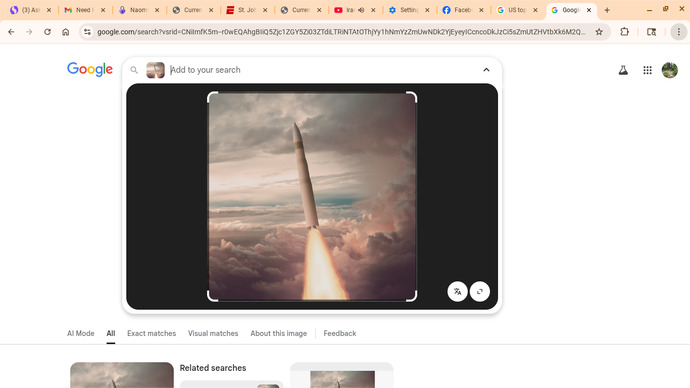Open the About this image tab
This screenshot has height=388, width=690.
pos(279,333)
